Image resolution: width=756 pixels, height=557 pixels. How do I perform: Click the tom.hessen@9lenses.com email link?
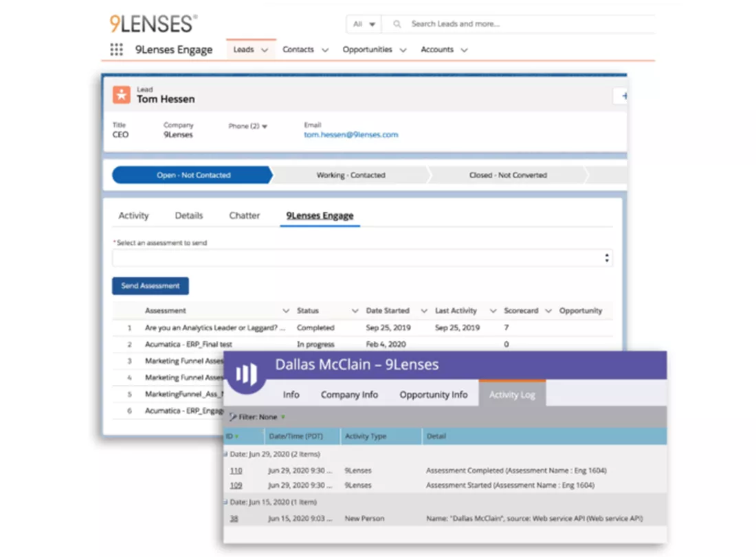pyautogui.click(x=351, y=135)
